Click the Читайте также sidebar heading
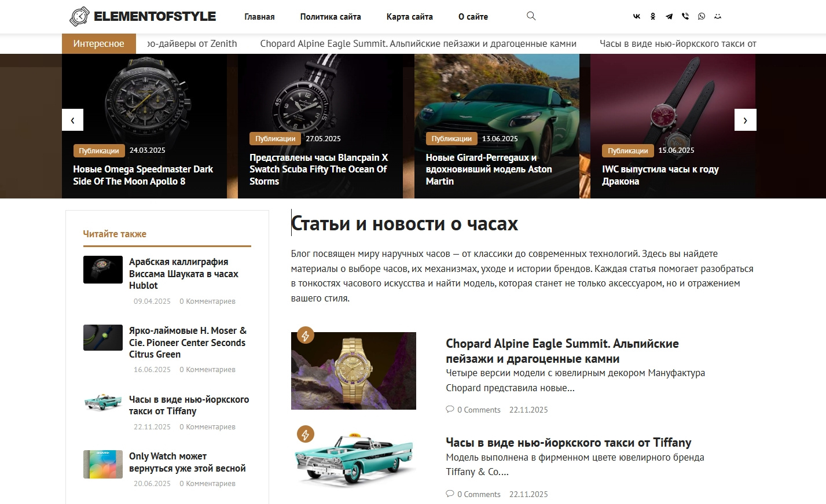This screenshot has height=504, width=826. tap(115, 234)
